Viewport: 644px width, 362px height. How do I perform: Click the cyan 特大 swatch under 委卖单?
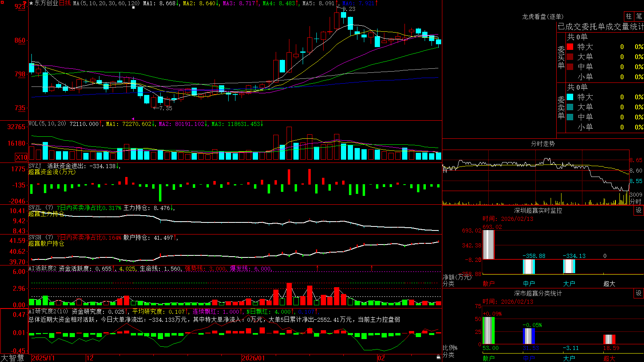(x=570, y=97)
